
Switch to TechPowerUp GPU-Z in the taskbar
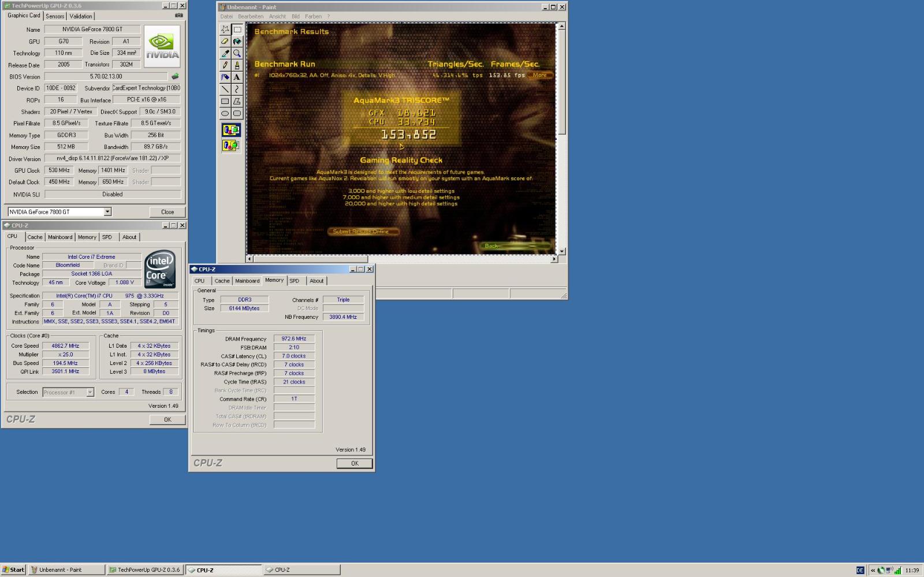[146, 569]
